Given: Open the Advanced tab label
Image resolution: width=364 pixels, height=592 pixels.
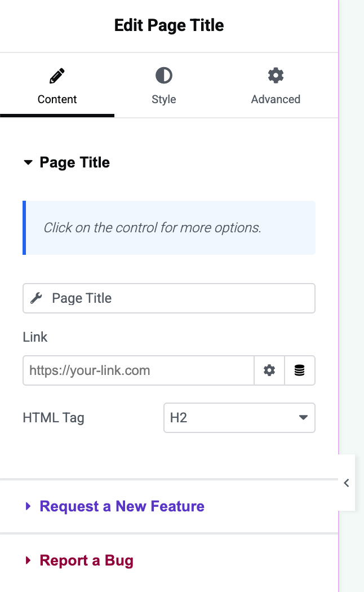Looking at the screenshot, I should point(276,99).
